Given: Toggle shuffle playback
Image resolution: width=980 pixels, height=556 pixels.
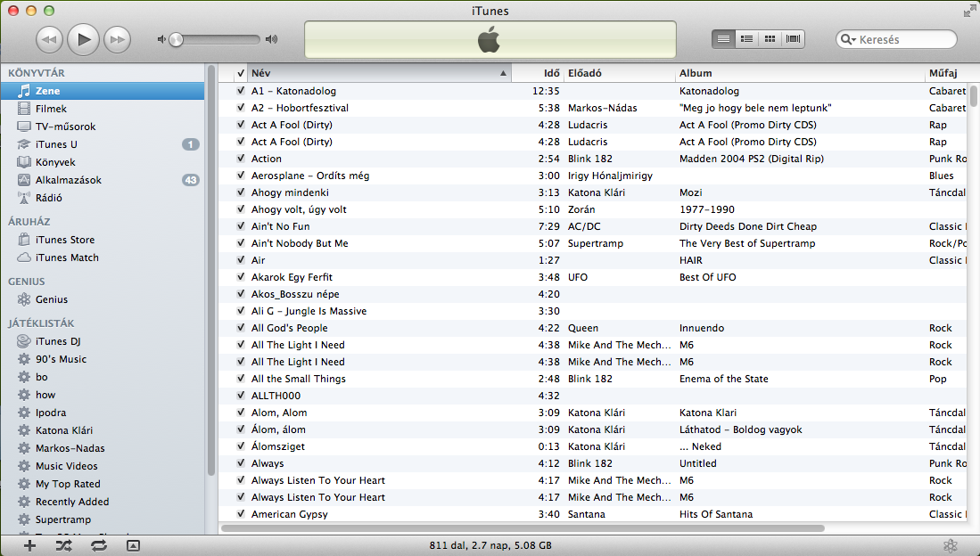Looking at the screenshot, I should pos(63,545).
